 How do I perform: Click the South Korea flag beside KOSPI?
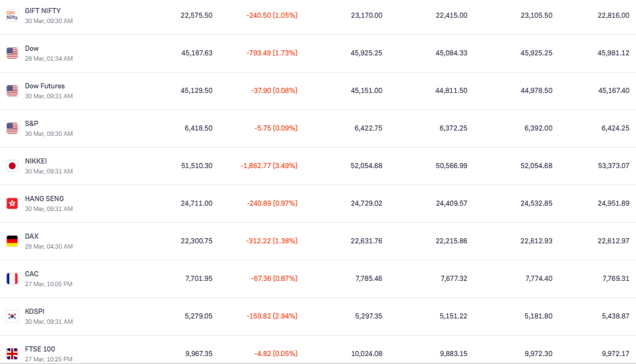tap(12, 316)
